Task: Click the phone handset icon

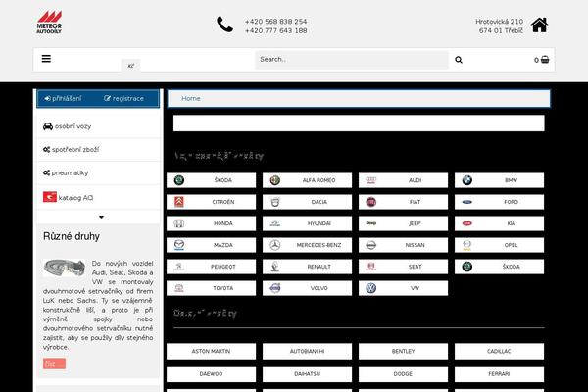Action: click(225, 24)
